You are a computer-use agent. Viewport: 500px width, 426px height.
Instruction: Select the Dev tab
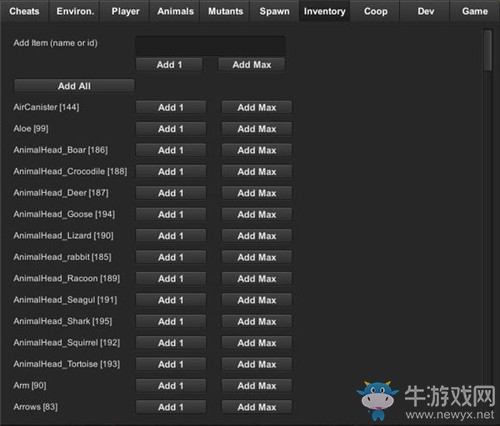(425, 11)
